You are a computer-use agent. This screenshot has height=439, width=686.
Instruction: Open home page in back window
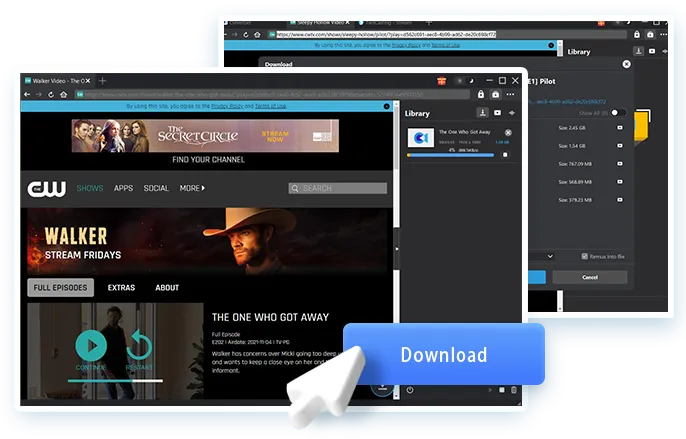(257, 35)
